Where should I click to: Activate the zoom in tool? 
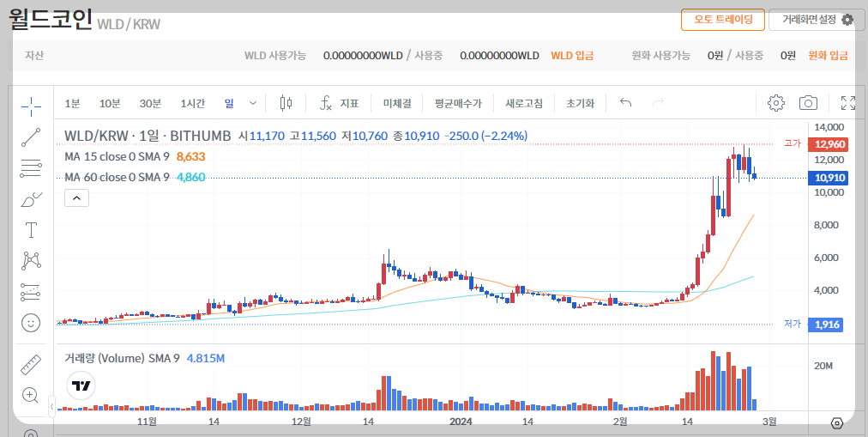pos(30,395)
